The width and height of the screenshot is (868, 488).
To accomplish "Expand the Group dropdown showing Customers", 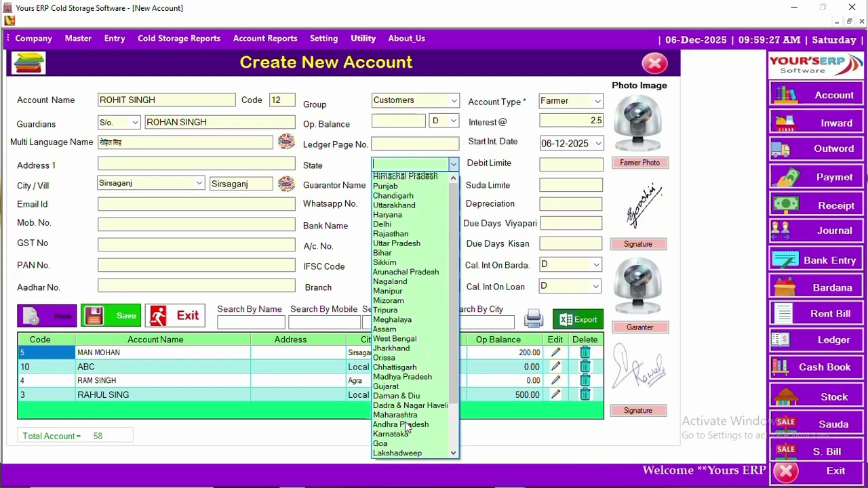I will [454, 101].
